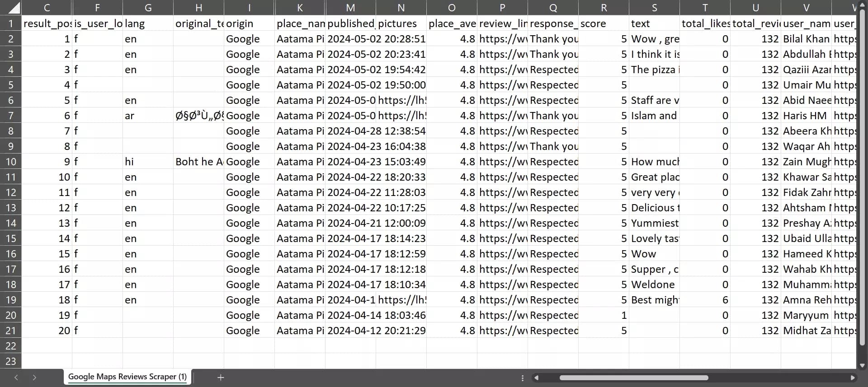Select row 20 header
The image size is (868, 387).
[x=11, y=315]
